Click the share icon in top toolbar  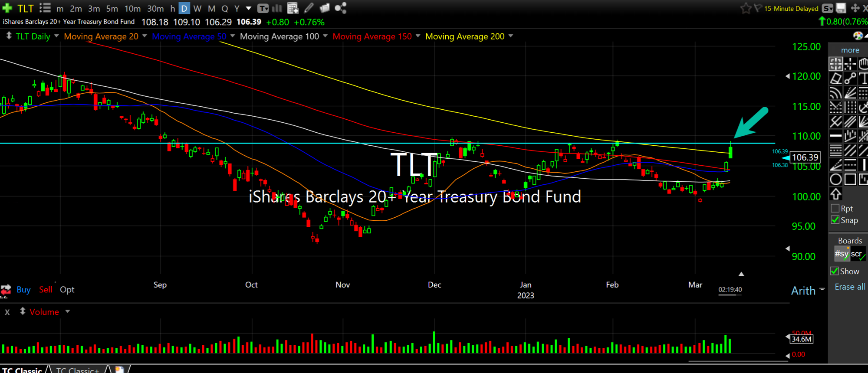[x=341, y=8]
